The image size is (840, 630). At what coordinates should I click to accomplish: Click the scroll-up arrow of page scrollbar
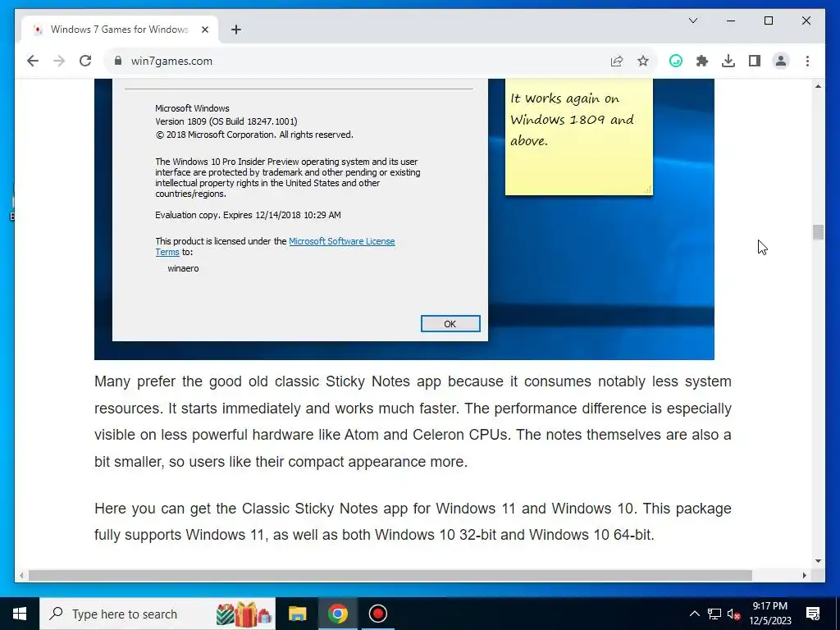click(x=818, y=86)
